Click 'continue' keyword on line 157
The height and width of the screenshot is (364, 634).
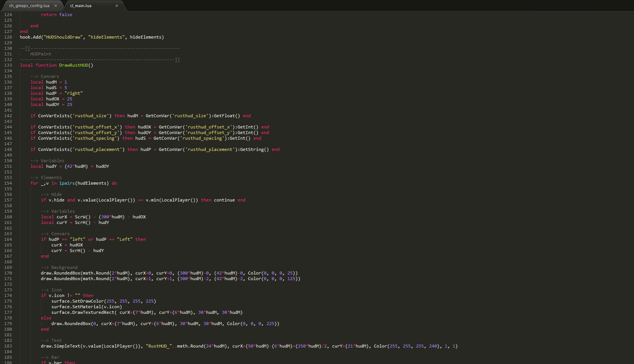[x=224, y=200]
